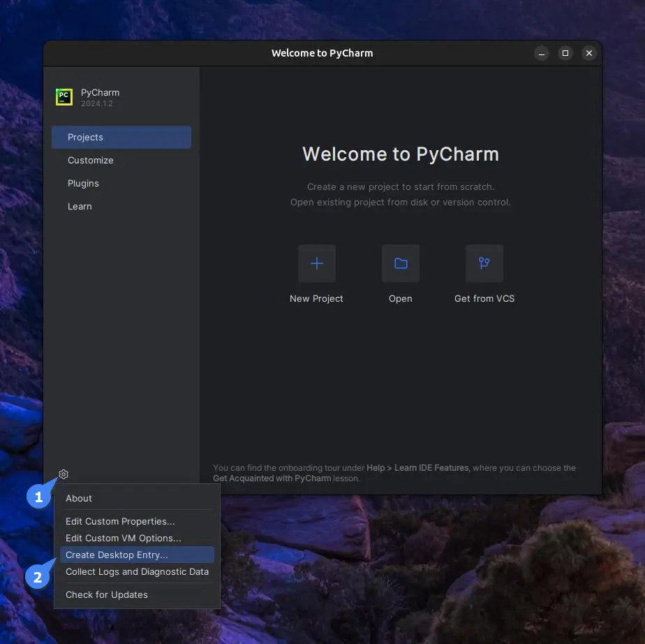Choose Create Desktop Entry menu item
The width and height of the screenshot is (645, 644).
click(137, 555)
